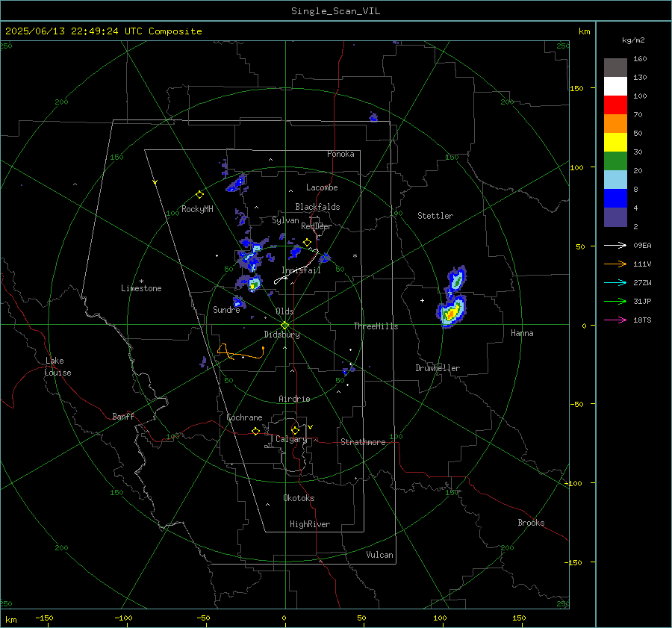Select the yellow 30-50 legend swatch
This screenshot has height=628, width=672.
pos(615,143)
